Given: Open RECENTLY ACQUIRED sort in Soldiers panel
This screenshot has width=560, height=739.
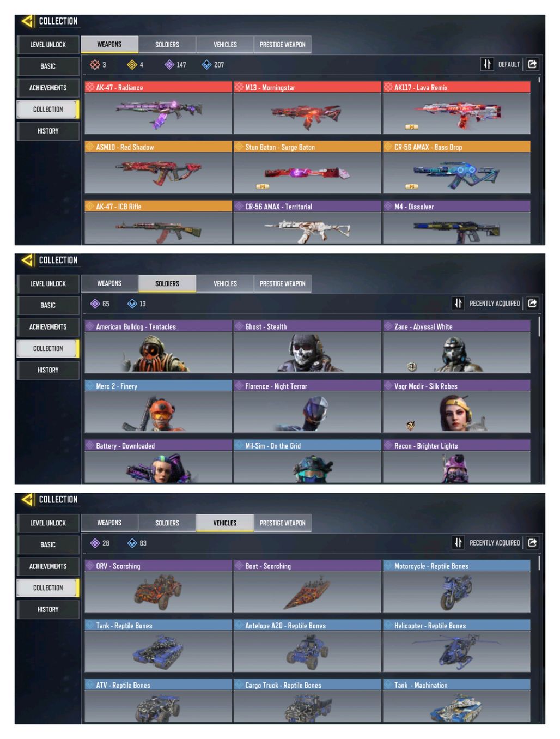Looking at the screenshot, I should (495, 304).
